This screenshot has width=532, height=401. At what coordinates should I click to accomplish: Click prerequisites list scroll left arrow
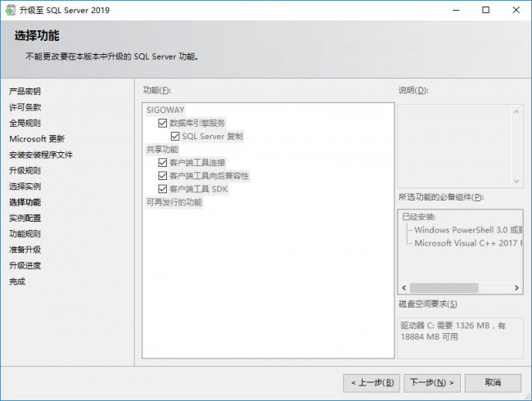tap(404, 288)
